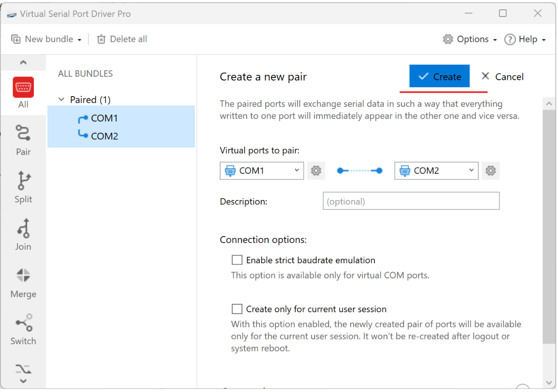Choose the Split bundle icon

[23, 187]
